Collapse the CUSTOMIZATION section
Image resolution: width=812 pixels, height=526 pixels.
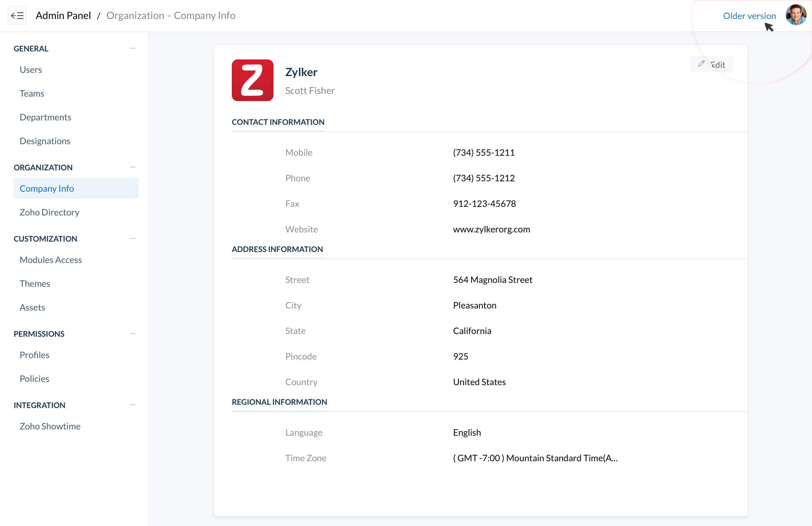tap(133, 238)
